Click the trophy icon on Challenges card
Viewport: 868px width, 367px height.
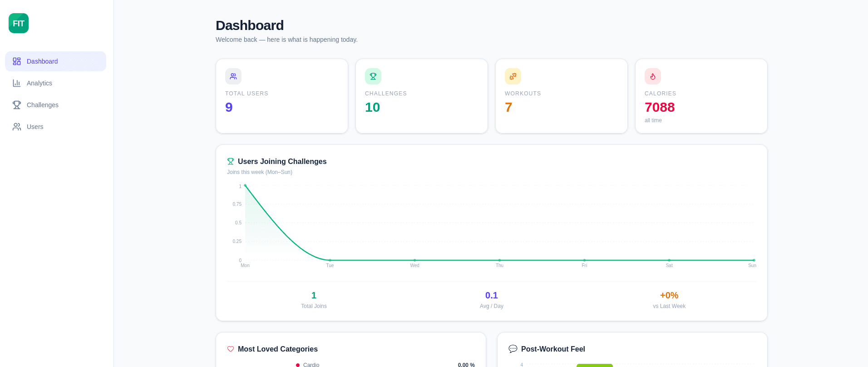click(373, 76)
